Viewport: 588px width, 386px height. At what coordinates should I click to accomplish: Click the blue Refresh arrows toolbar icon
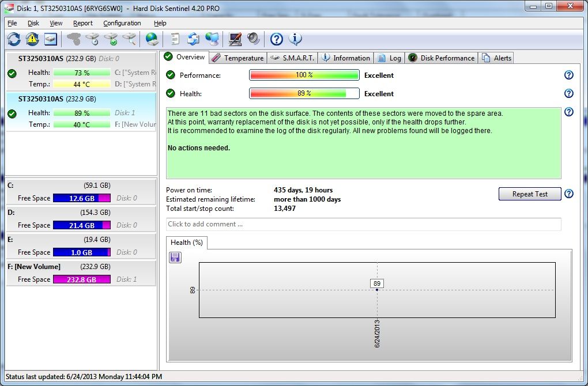coord(14,39)
